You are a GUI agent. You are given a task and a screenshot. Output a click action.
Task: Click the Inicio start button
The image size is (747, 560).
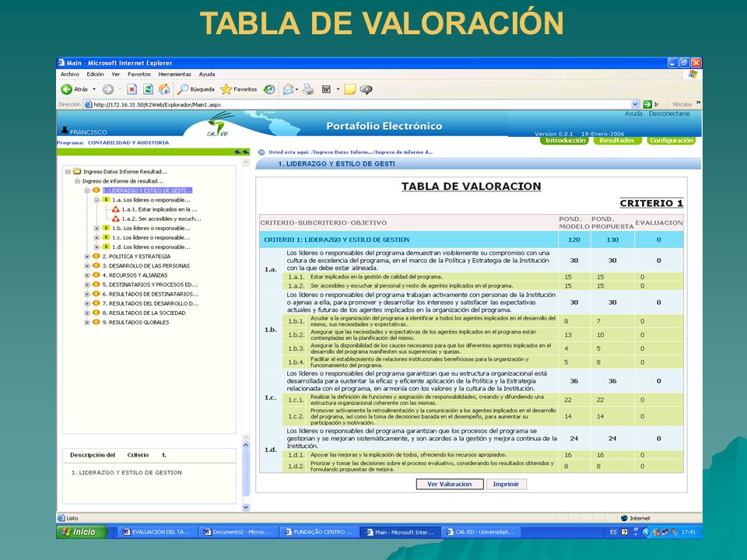[81, 532]
